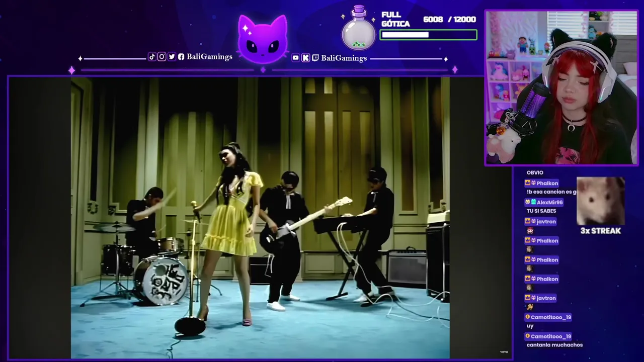Click the AlexMir96 username in chat
Image resolution: width=644 pixels, height=362 pixels.
click(549, 202)
